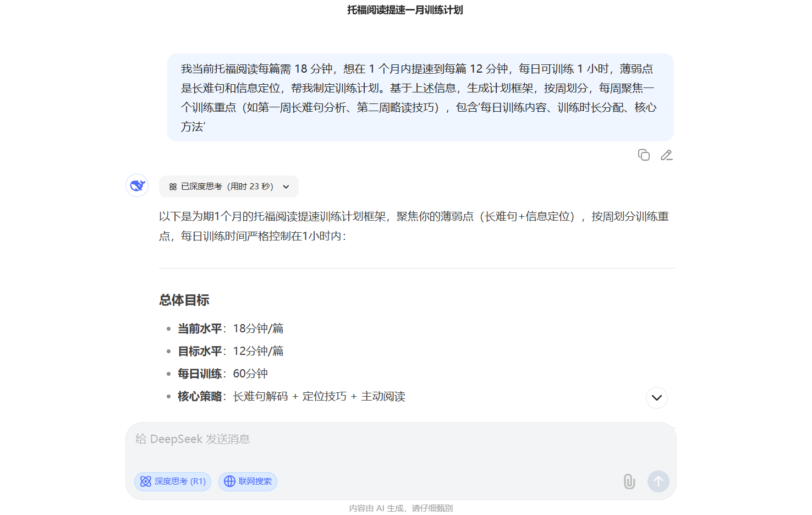Click the 内容由 AI 生成 disclaimer text
Screen dimensions: 812x515
[400, 508]
